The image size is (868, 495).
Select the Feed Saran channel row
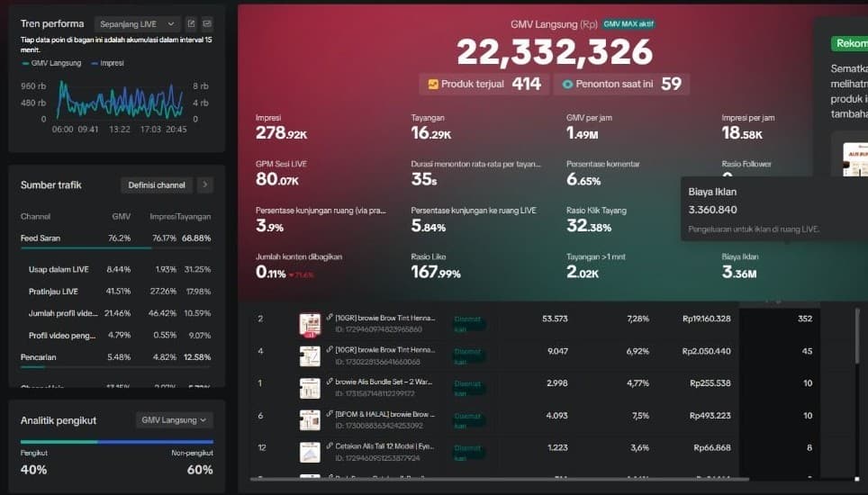click(115, 238)
